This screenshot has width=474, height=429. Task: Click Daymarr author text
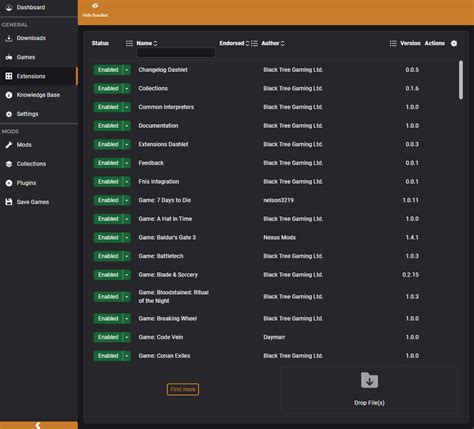point(274,337)
